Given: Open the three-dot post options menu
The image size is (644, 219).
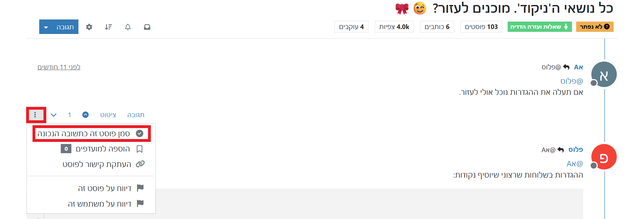Looking at the screenshot, I should point(35,115).
